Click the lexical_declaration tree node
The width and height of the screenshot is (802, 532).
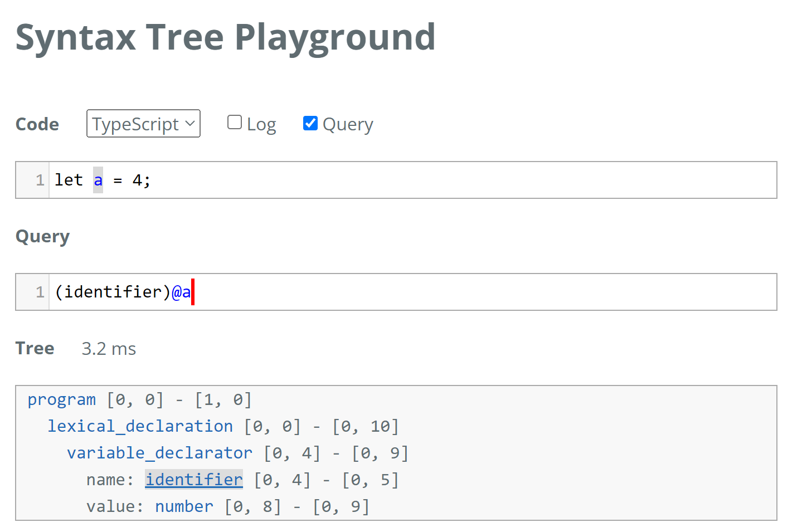[x=140, y=426]
